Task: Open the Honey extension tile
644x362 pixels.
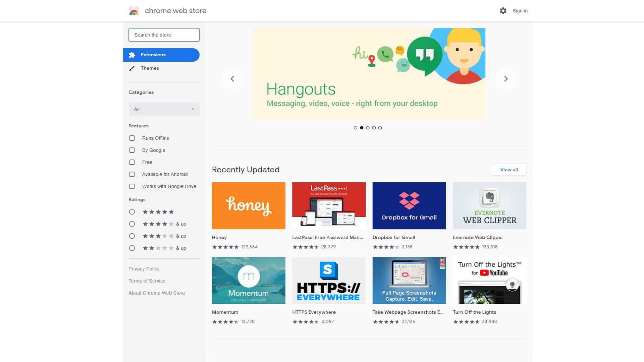Action: tap(248, 206)
